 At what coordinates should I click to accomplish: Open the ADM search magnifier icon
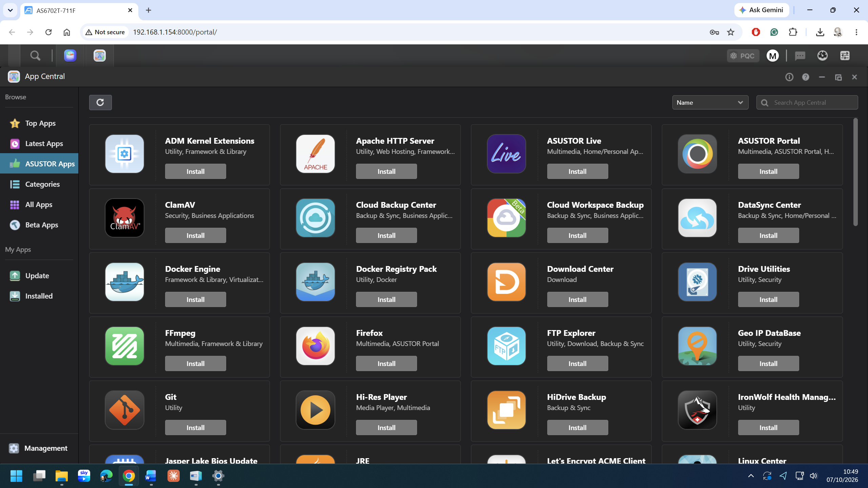point(35,55)
